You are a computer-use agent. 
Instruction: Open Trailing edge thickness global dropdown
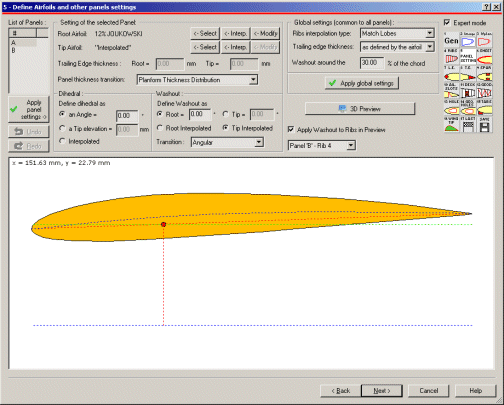(x=397, y=47)
